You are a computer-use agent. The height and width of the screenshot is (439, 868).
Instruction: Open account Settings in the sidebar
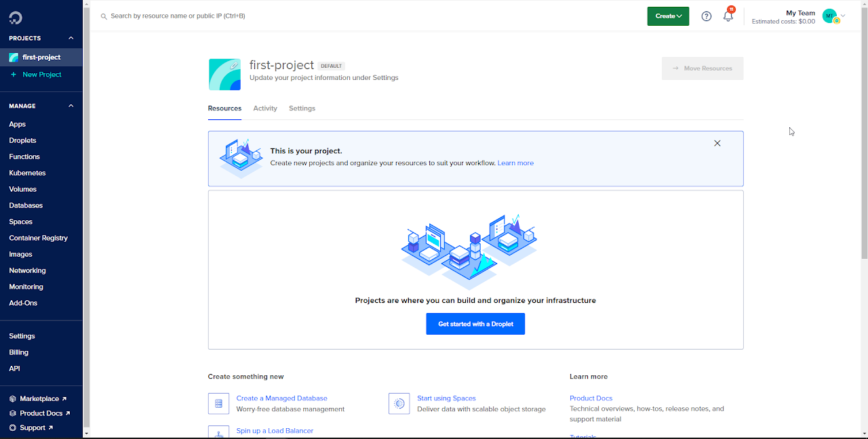point(22,336)
